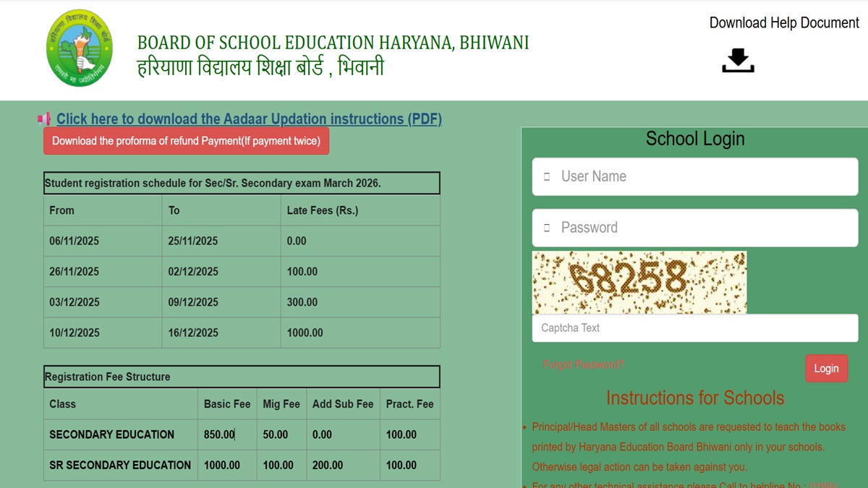Click the 1000.00 late fee cell

305,333
